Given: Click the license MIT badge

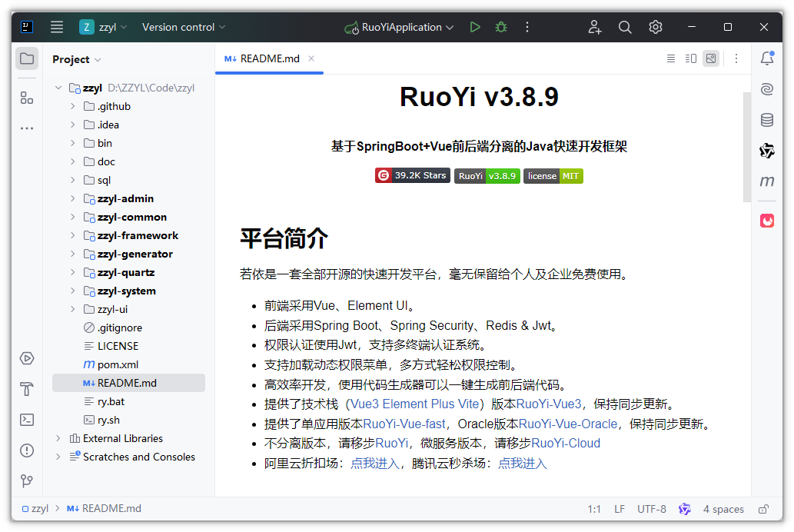Looking at the screenshot, I should click(553, 176).
